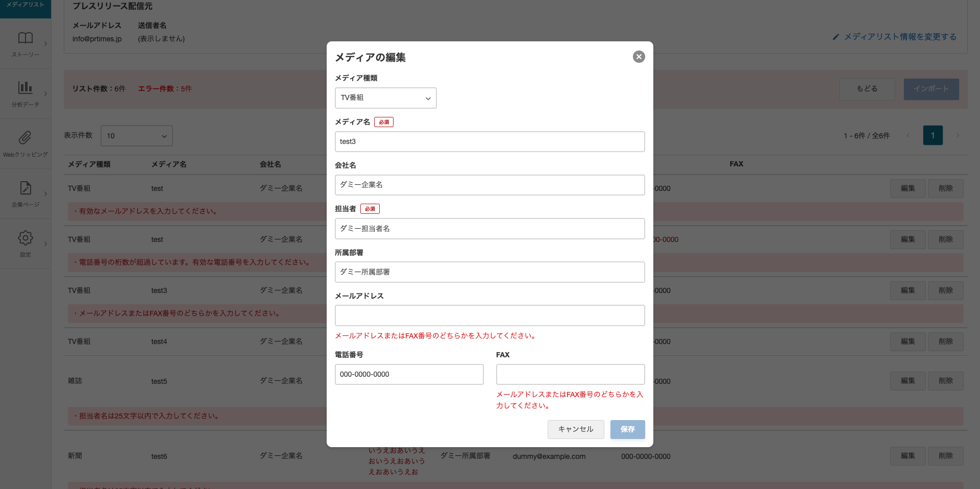Click the email dummy@example.com in test6 row

click(x=549, y=456)
